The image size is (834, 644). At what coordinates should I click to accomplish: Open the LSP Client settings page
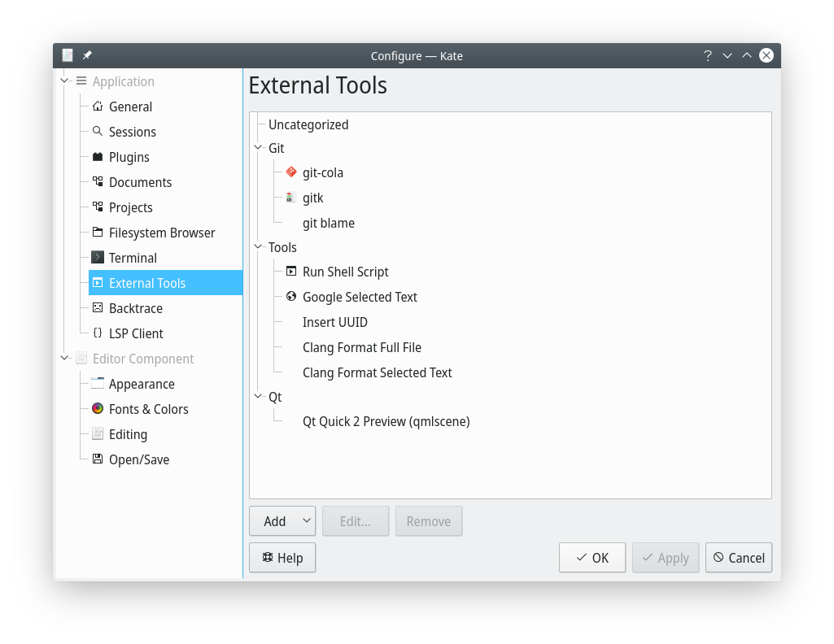tap(136, 333)
